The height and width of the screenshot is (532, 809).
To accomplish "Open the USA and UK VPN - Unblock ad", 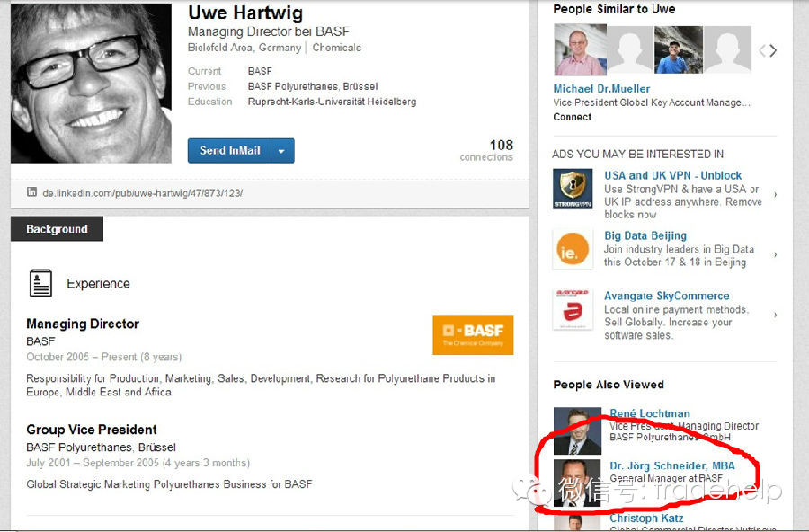I will click(x=672, y=175).
